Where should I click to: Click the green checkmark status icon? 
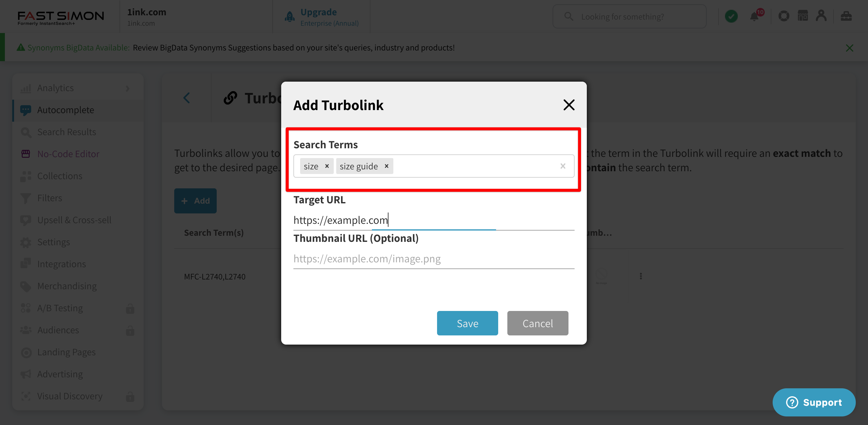click(731, 16)
